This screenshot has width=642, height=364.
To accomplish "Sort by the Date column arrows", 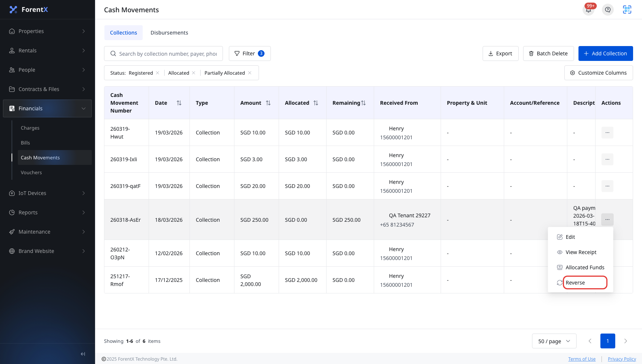I will [179, 103].
